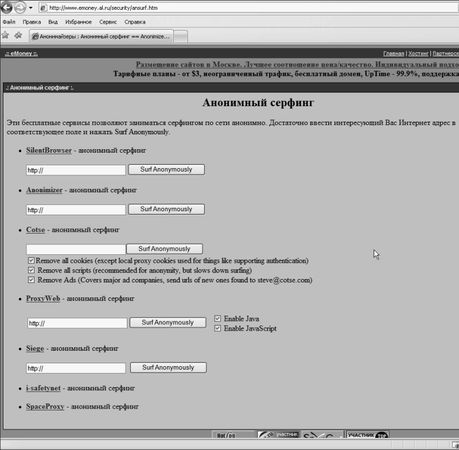Click the eMoney header link
Viewport: 459px width, 450px height.
click(21, 53)
